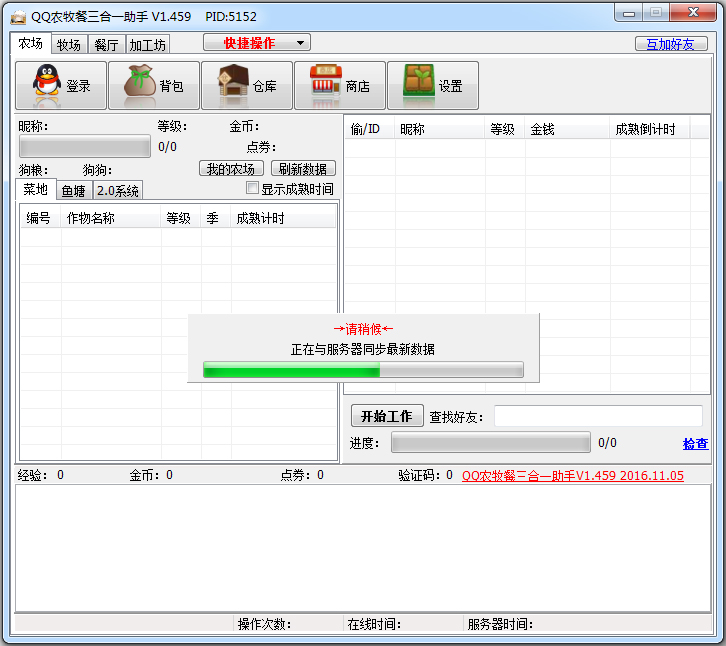Click the 服务器时间 status bar entry
The width and height of the screenshot is (726, 646).
point(500,624)
